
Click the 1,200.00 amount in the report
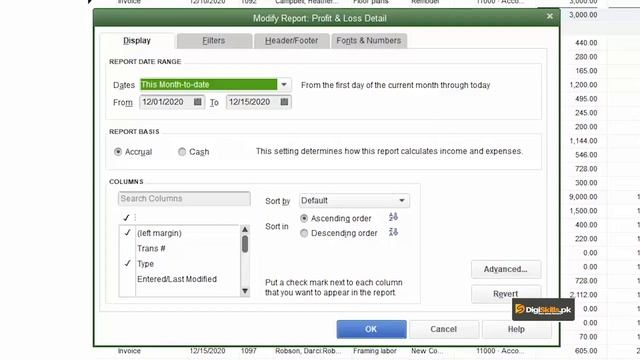pyautogui.click(x=583, y=85)
